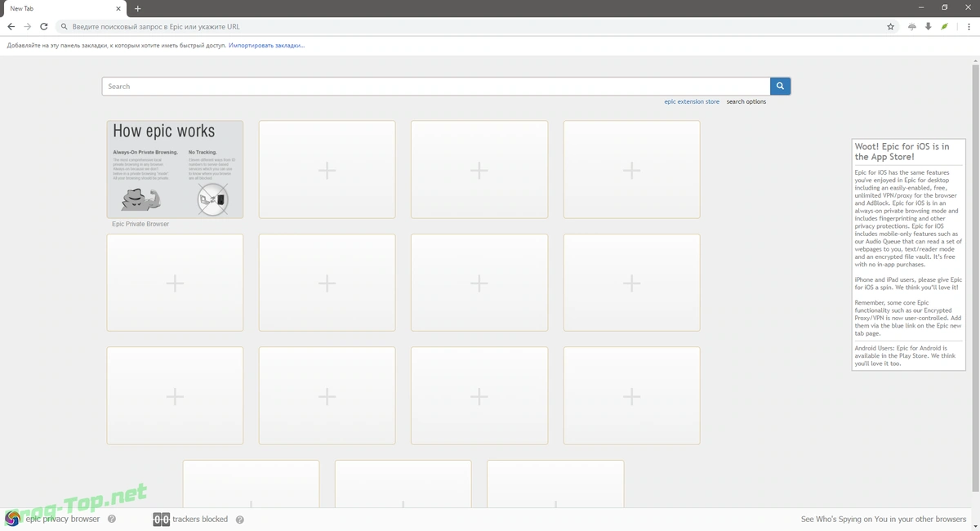Open the epic extension store link
This screenshot has width=980, height=531.
click(x=692, y=102)
